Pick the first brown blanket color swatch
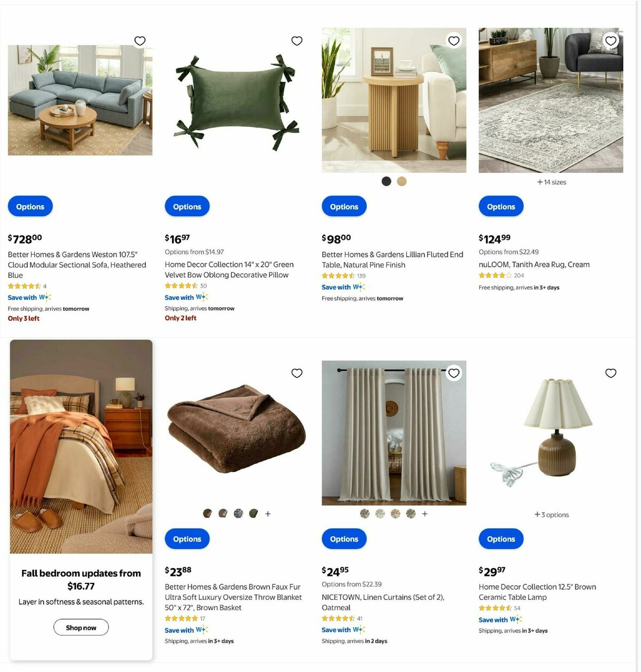This screenshot has width=641, height=672. click(x=207, y=513)
